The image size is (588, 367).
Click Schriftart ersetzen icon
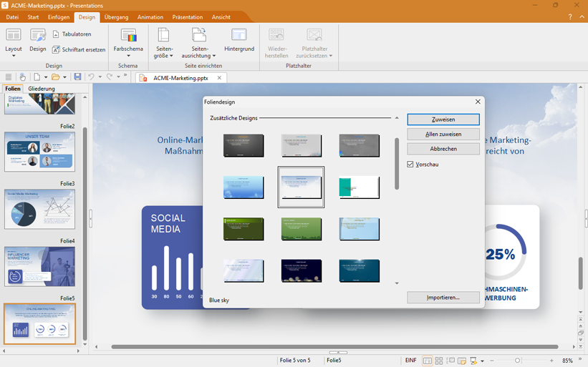point(56,49)
